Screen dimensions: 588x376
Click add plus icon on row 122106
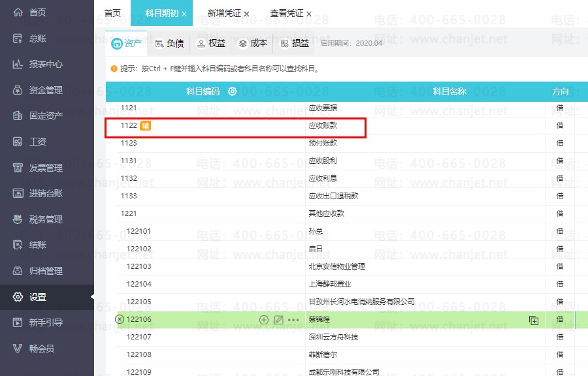pyautogui.click(x=264, y=319)
